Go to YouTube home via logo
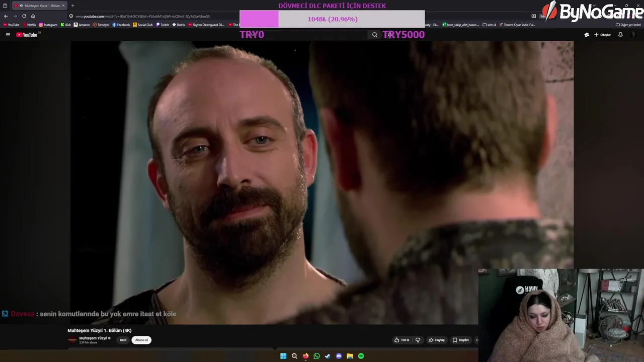Screen dimensions: 644x362 pyautogui.click(x=27, y=35)
